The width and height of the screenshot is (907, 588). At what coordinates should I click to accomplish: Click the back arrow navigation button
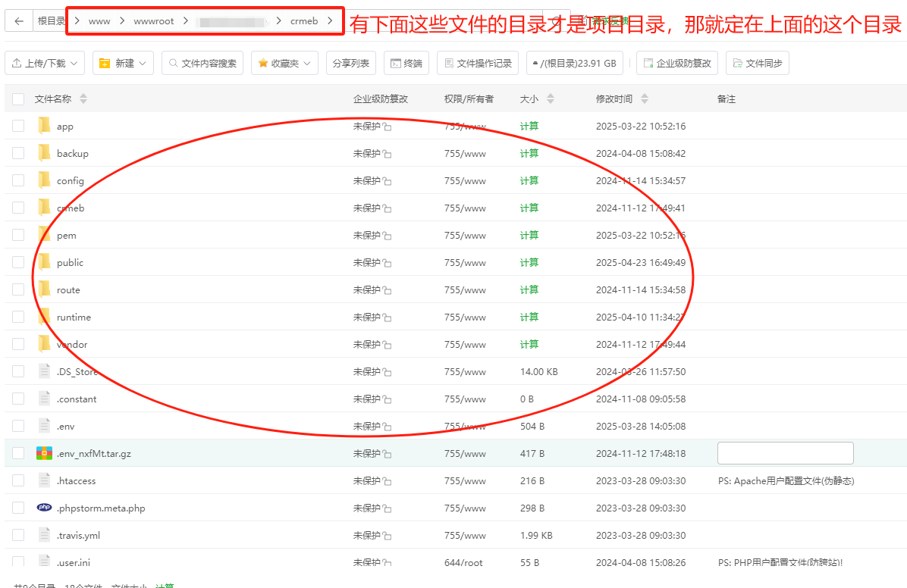[x=19, y=21]
